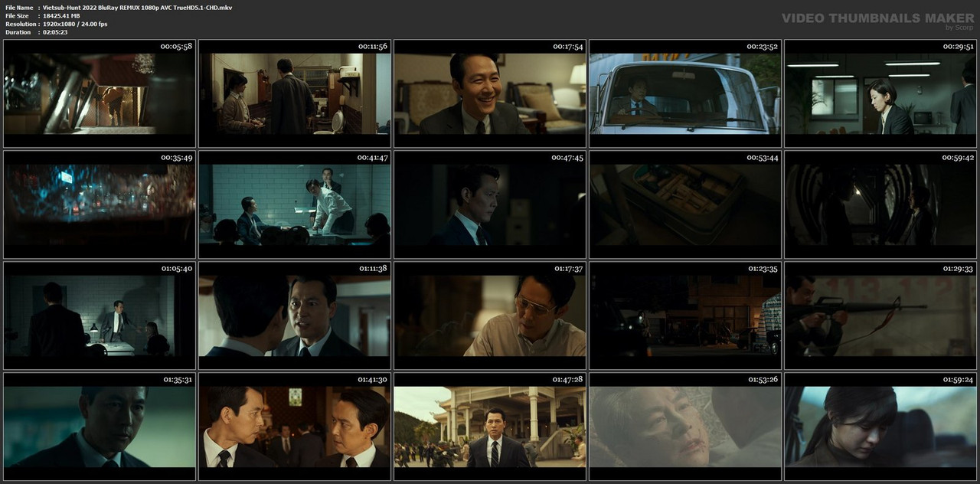Select the thumbnail at 01:11:38

(x=295, y=316)
